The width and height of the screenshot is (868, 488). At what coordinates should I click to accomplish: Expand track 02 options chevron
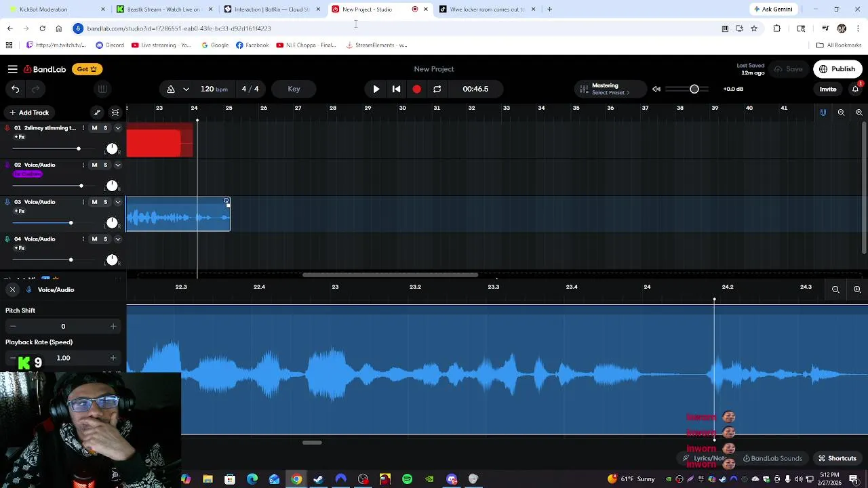pos(117,165)
